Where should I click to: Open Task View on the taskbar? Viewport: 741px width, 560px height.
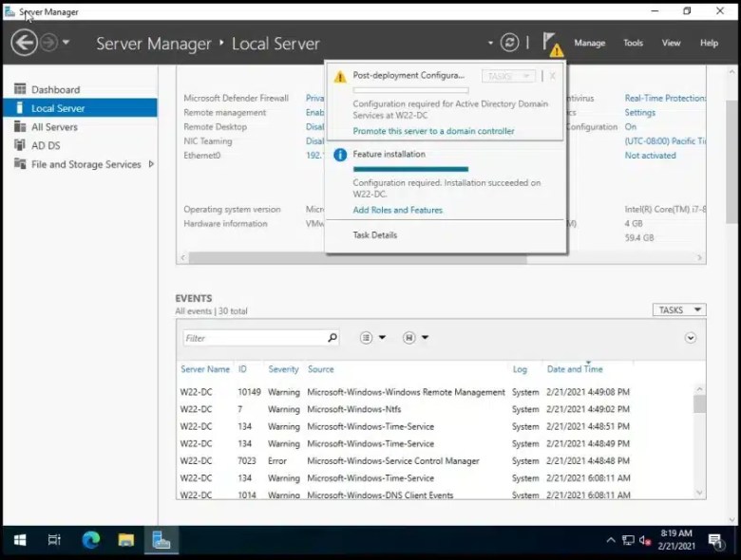(x=54, y=540)
